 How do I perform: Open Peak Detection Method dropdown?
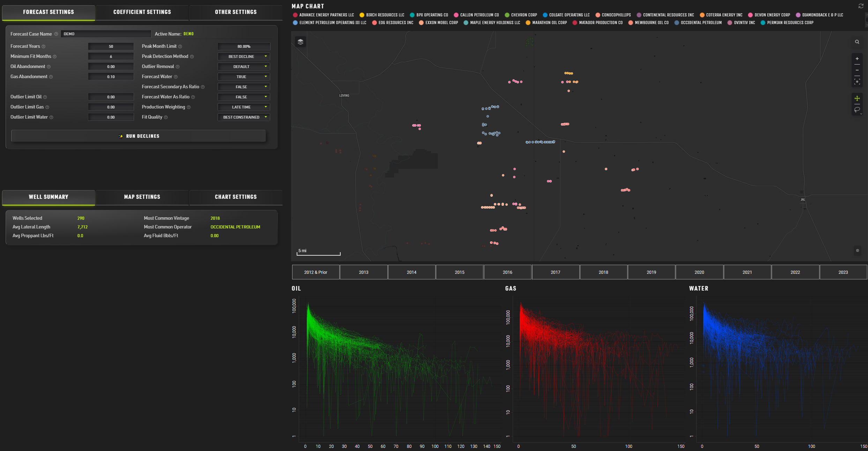pos(244,57)
